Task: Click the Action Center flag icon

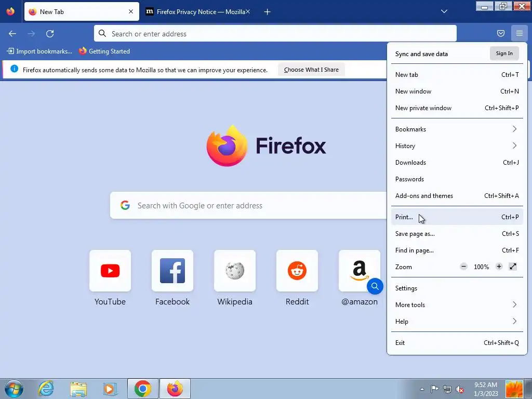Action: [x=434, y=389]
